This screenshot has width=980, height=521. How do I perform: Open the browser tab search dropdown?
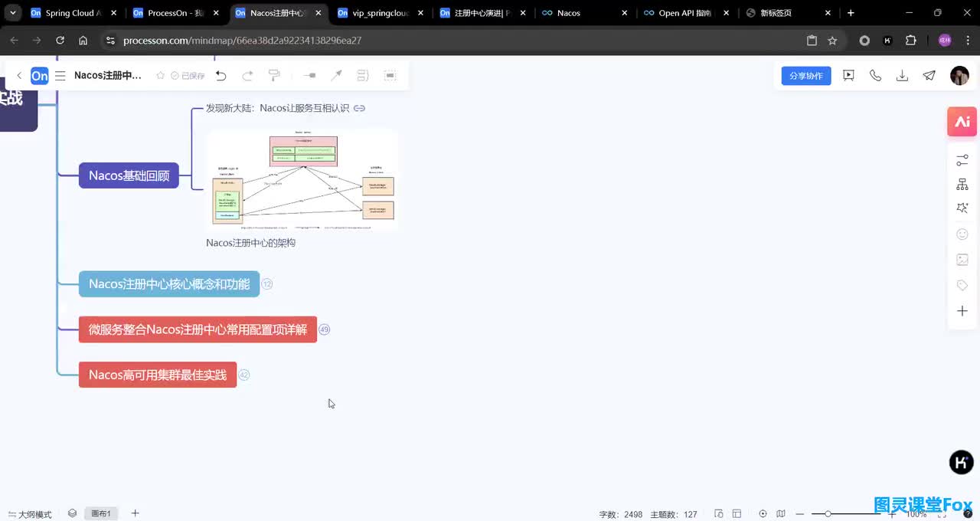pyautogui.click(x=13, y=13)
